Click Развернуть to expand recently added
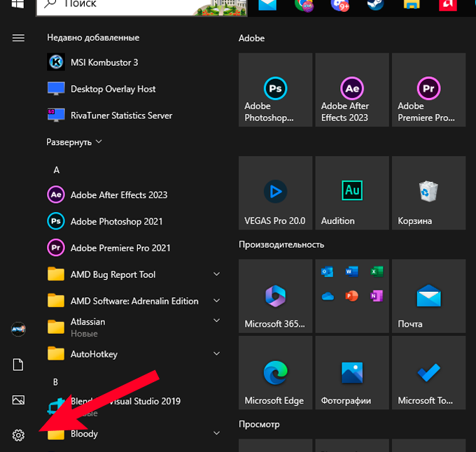Viewport: 476px width, 452px height. click(73, 142)
